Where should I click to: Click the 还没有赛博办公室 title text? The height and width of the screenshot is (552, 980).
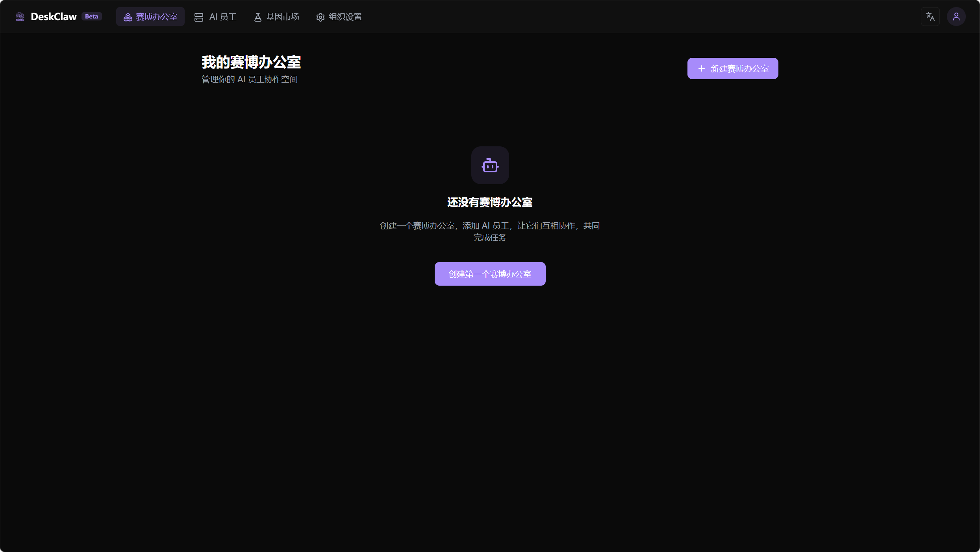coord(490,202)
